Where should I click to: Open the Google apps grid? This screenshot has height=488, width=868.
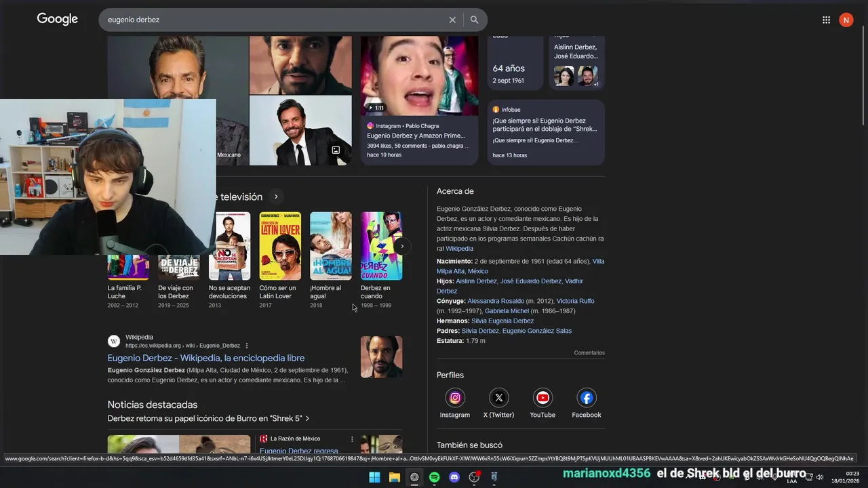pos(826,20)
